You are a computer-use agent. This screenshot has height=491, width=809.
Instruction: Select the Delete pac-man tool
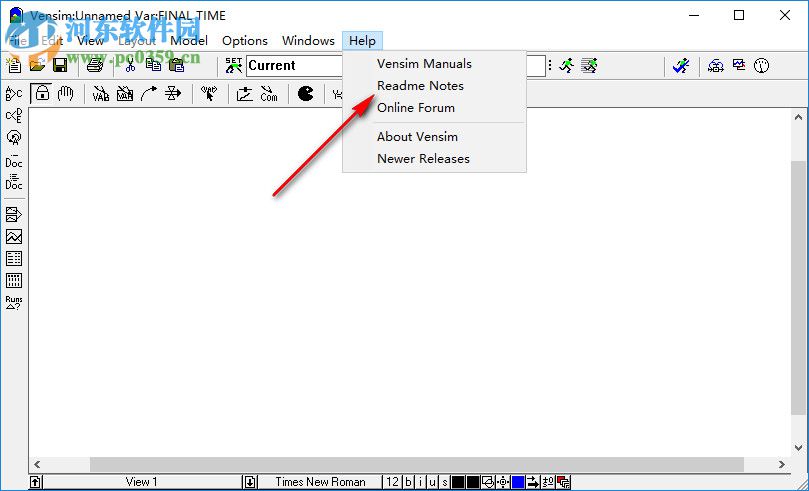(305, 93)
